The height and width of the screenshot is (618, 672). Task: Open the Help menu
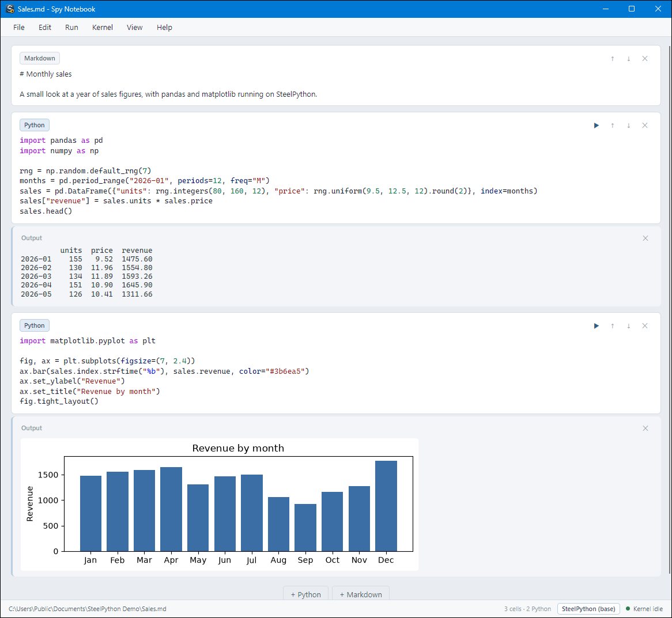(x=164, y=28)
